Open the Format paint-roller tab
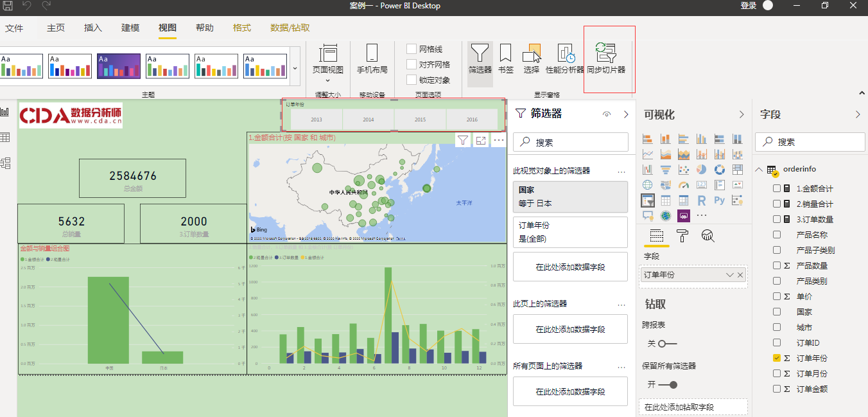 click(682, 235)
